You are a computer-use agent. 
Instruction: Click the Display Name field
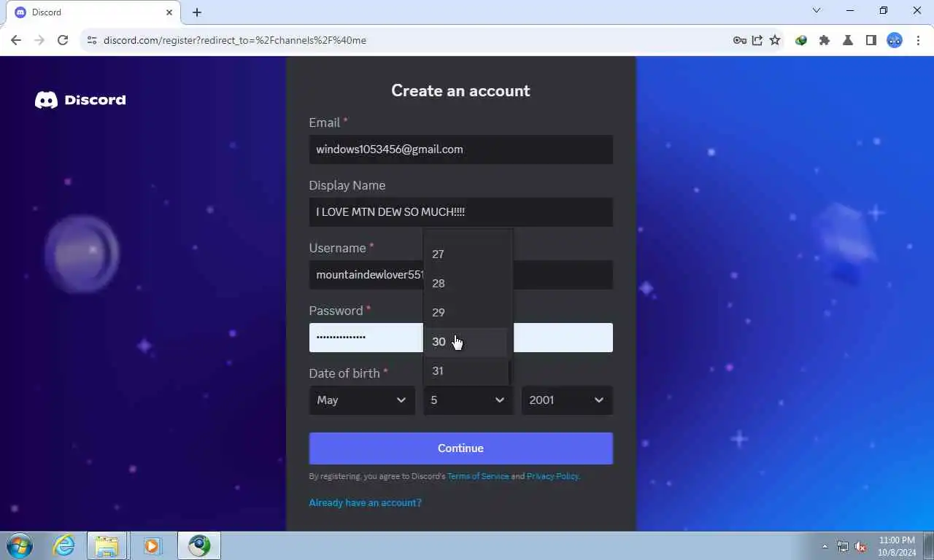tap(460, 212)
